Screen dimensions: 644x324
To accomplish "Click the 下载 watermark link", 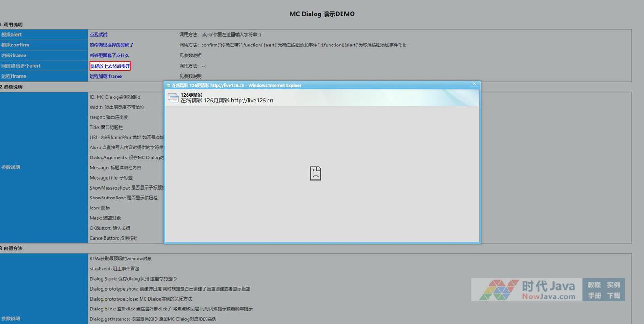I will [613, 296].
